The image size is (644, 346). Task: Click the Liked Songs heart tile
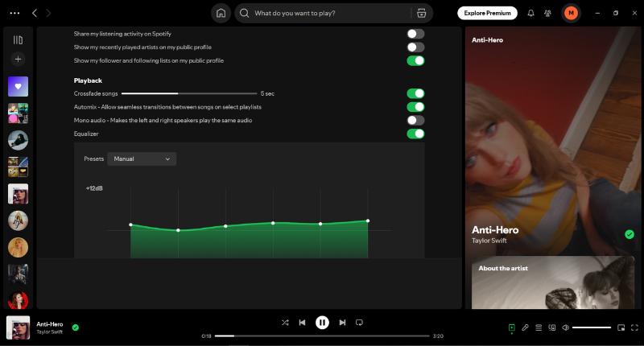pos(18,86)
